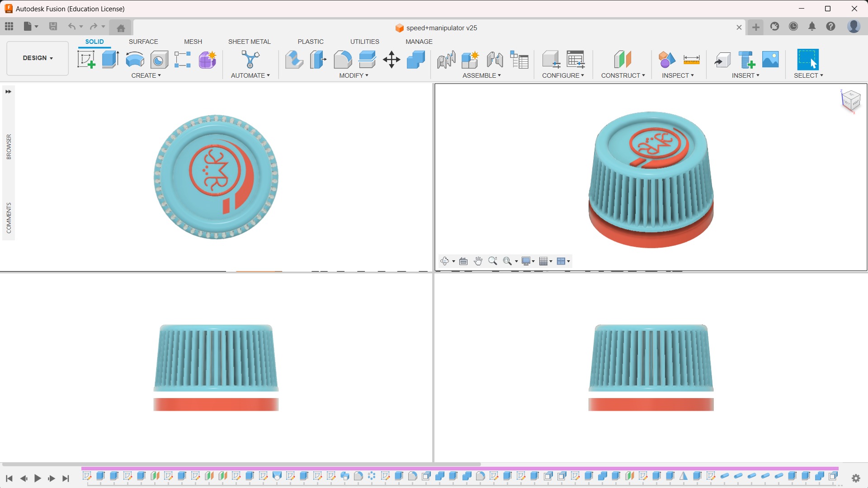
Task: Open timeline settings gear
Action: 856,478
